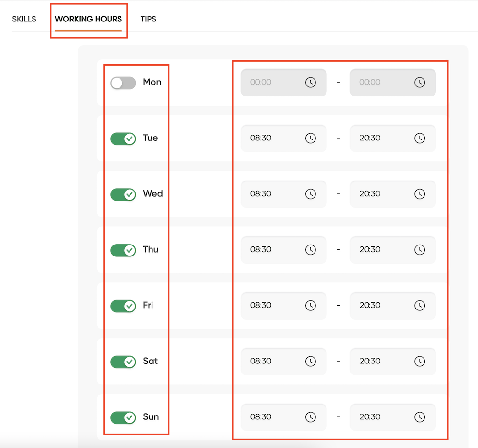Open Sun end time clock picker
This screenshot has height=448, width=478.
coord(420,416)
